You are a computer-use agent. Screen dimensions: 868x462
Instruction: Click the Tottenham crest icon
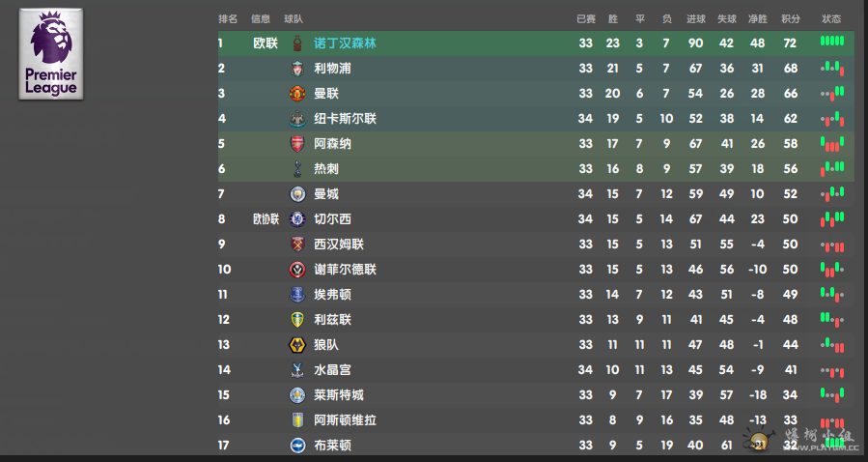coord(297,169)
